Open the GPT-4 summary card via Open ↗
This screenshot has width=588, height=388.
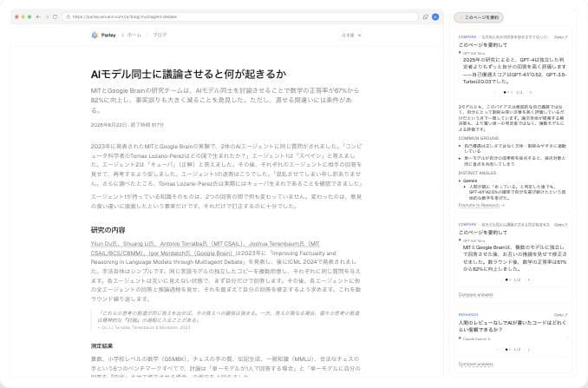(561, 37)
